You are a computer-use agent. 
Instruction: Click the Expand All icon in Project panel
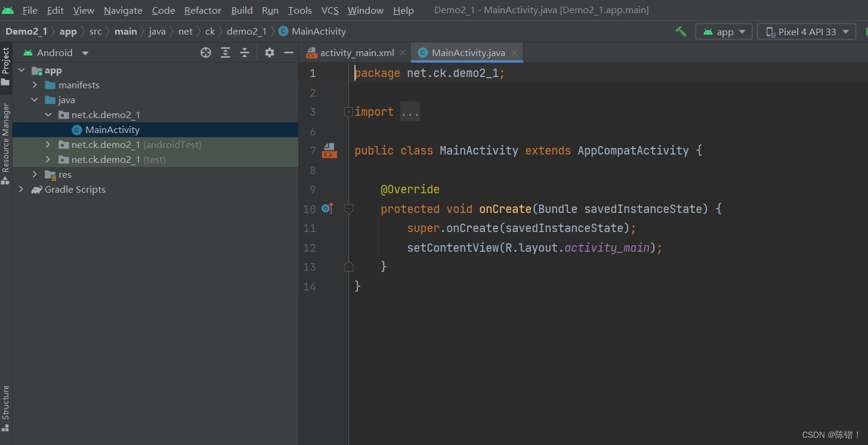[x=226, y=52]
